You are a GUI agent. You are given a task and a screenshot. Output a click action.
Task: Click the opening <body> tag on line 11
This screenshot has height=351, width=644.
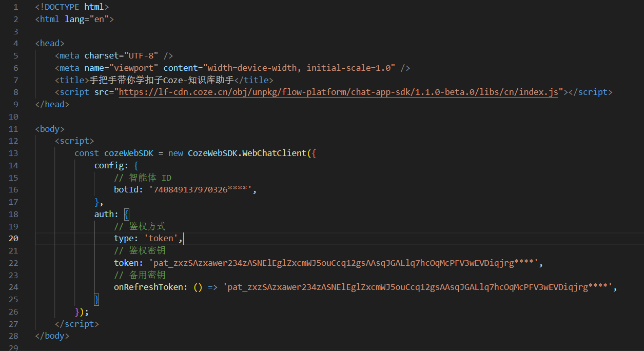(50, 129)
